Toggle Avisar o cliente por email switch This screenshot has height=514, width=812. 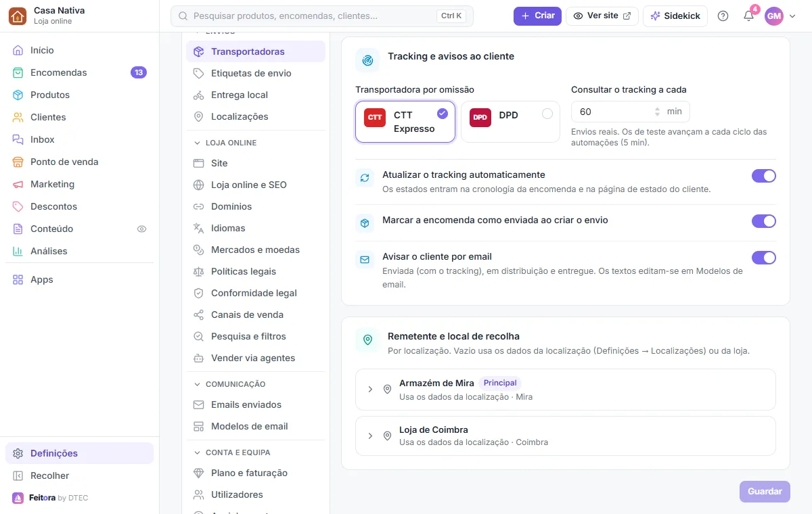pos(764,258)
